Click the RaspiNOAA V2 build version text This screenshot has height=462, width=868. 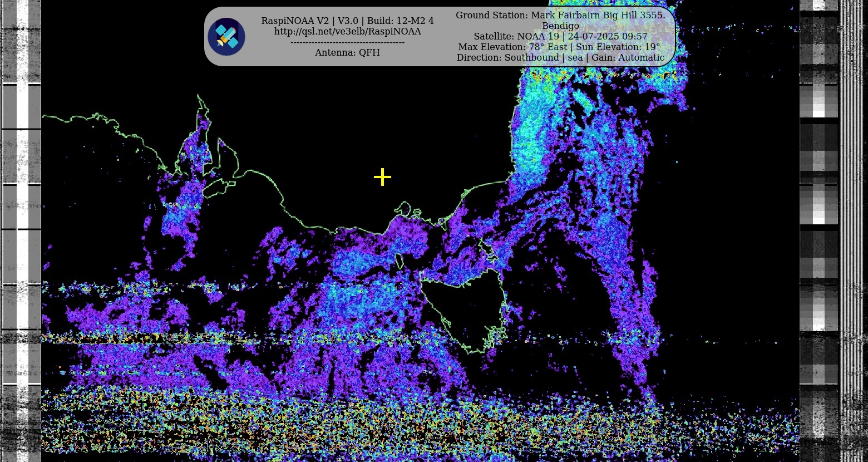point(347,21)
